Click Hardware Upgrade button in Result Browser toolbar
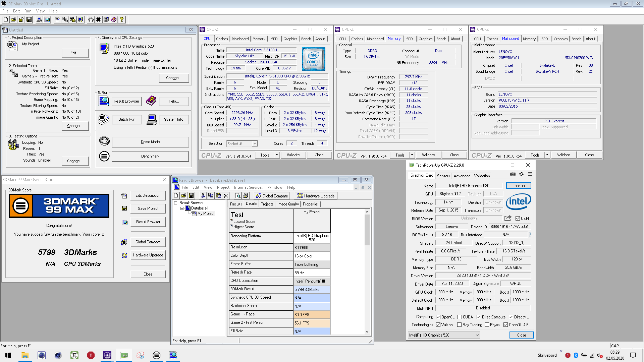This screenshot has height=362, width=644. tap(316, 196)
